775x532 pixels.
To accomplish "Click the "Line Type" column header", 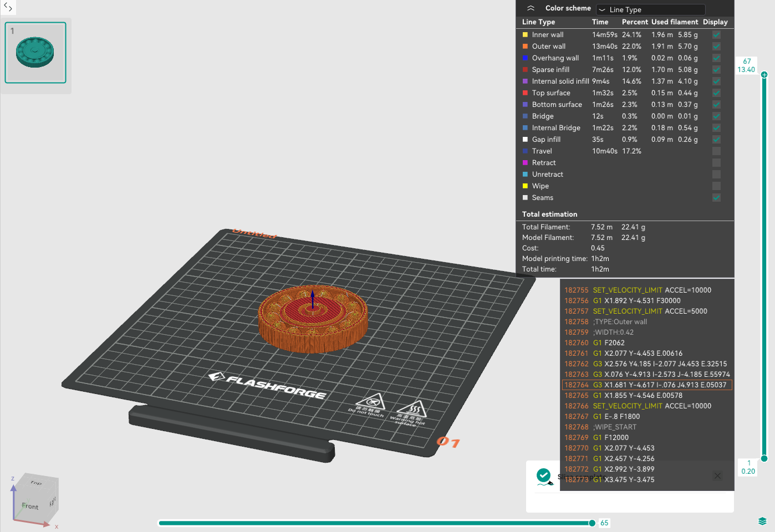I will click(538, 22).
